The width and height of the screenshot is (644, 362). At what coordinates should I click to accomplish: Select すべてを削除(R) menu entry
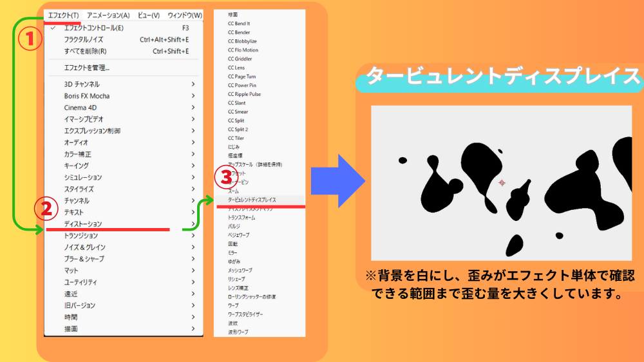pos(85,52)
